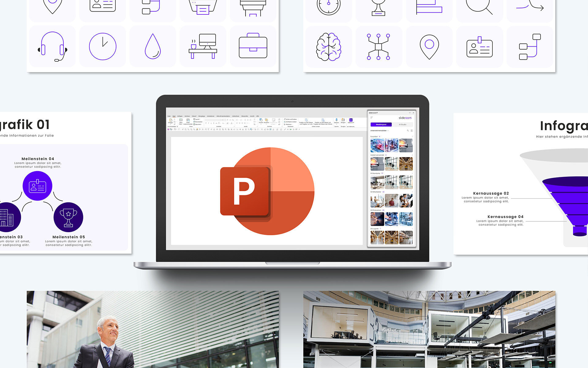This screenshot has width=588, height=368.
Task: Switch to the Bildschirmpräsentation ribbon tab
Action: point(223,116)
